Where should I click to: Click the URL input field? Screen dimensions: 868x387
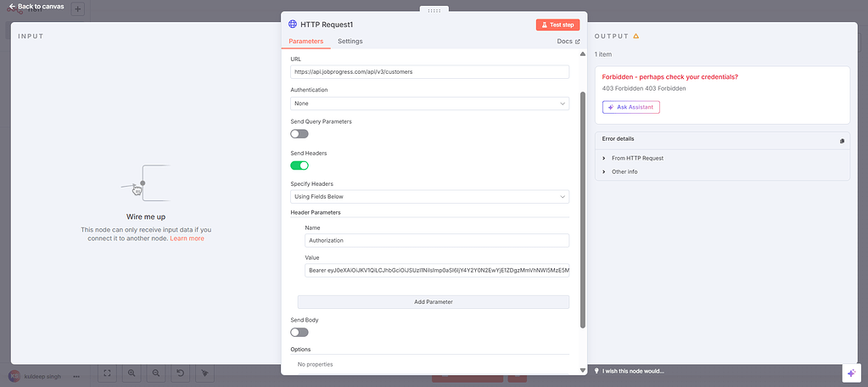pos(429,72)
